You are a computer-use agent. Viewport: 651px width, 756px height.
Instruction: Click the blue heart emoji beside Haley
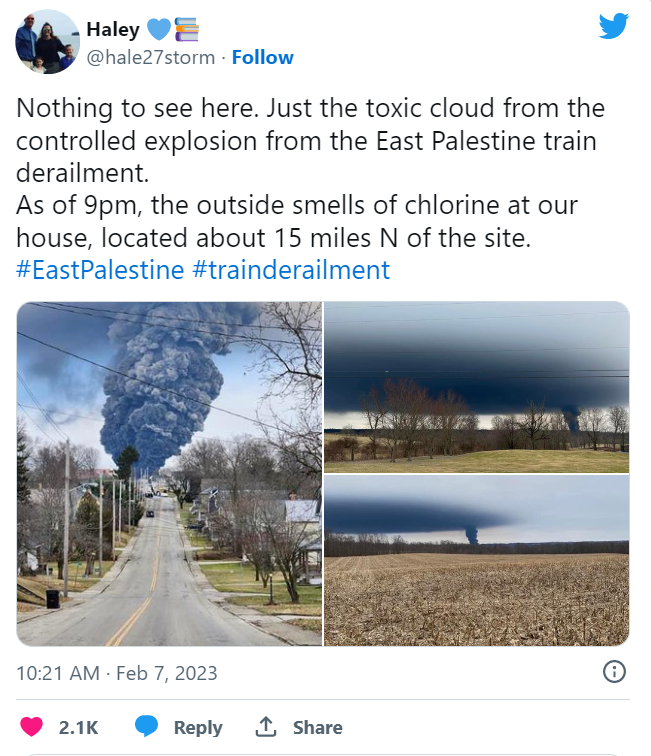(x=159, y=28)
